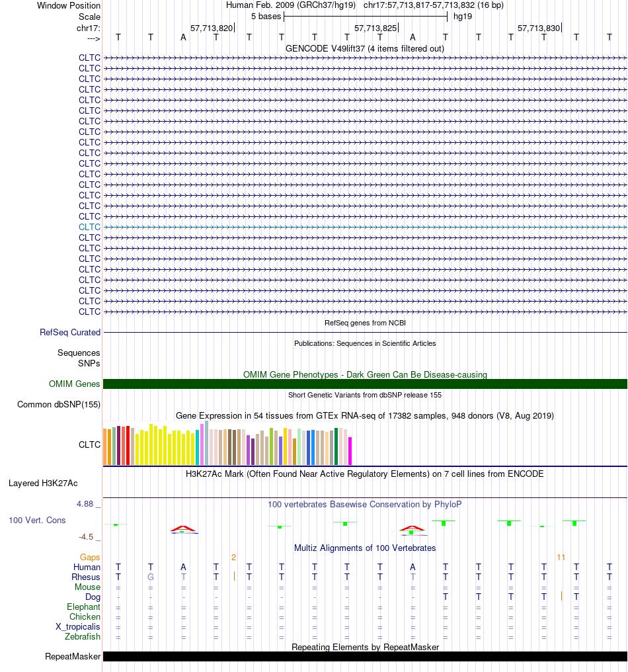This screenshot has height=672, width=628.
Task: Click the Rhesus species label
Action: coord(86,577)
